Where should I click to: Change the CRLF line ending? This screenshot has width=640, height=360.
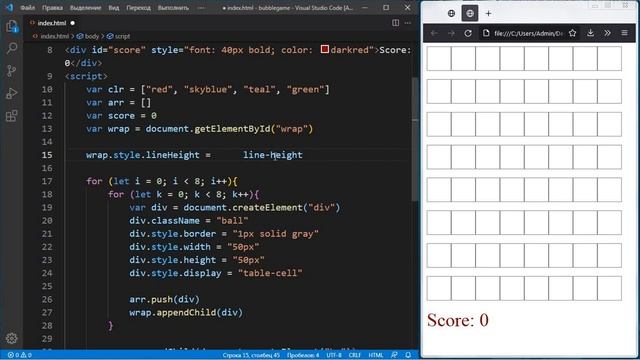pos(354,355)
